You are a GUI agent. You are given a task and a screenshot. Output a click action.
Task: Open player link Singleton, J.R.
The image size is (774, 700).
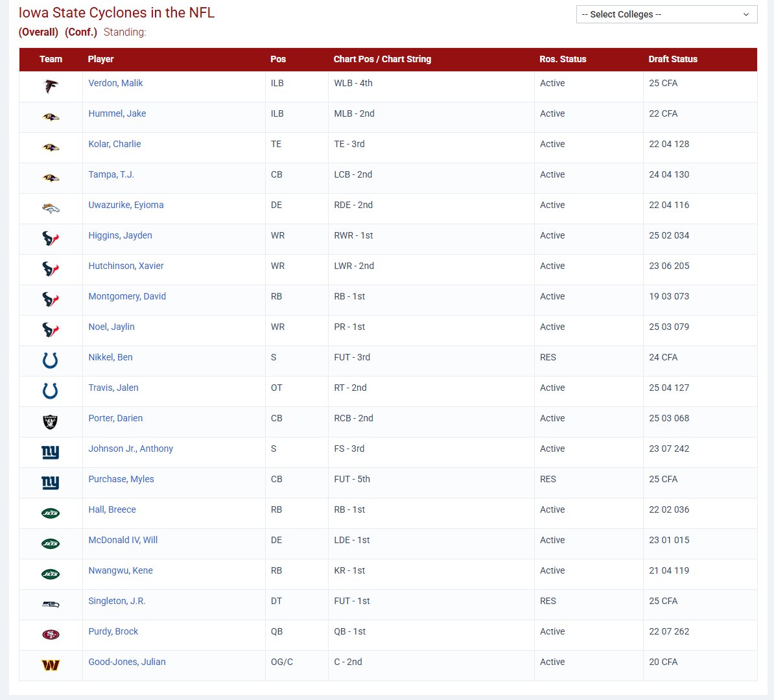117,601
